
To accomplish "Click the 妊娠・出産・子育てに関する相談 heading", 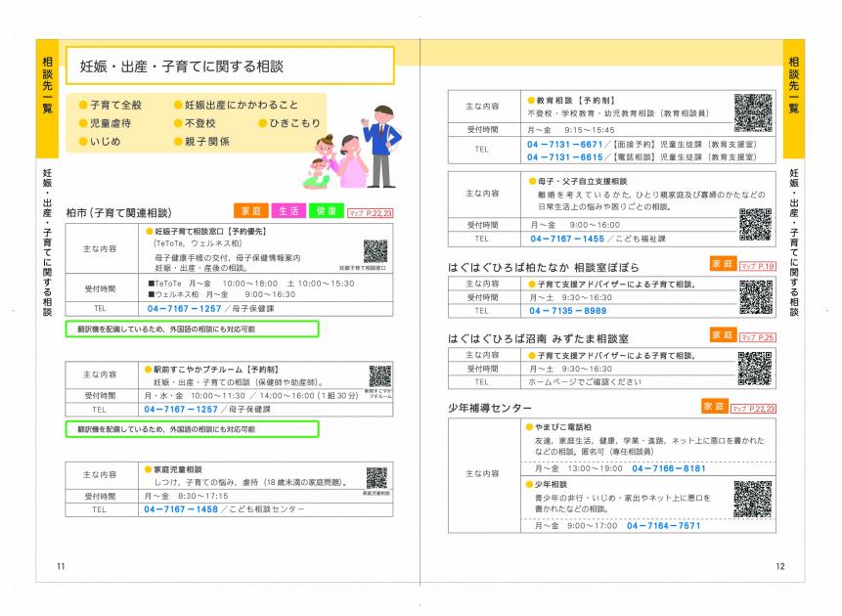I will point(183,66).
